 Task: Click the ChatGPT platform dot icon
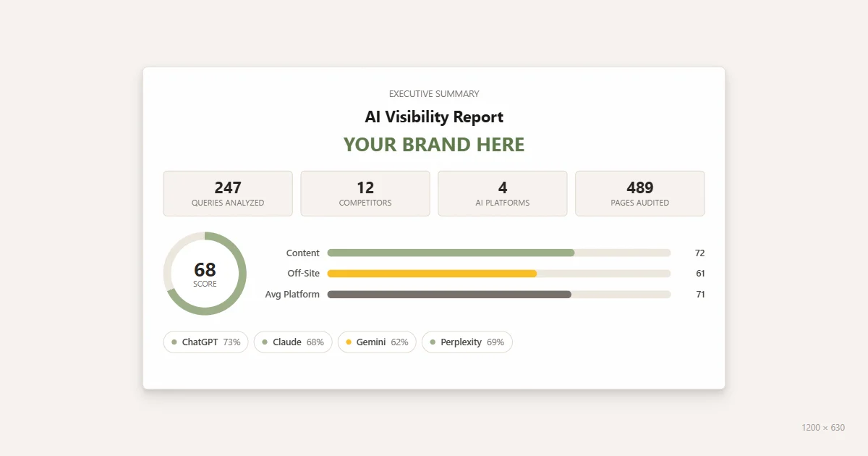pos(174,342)
